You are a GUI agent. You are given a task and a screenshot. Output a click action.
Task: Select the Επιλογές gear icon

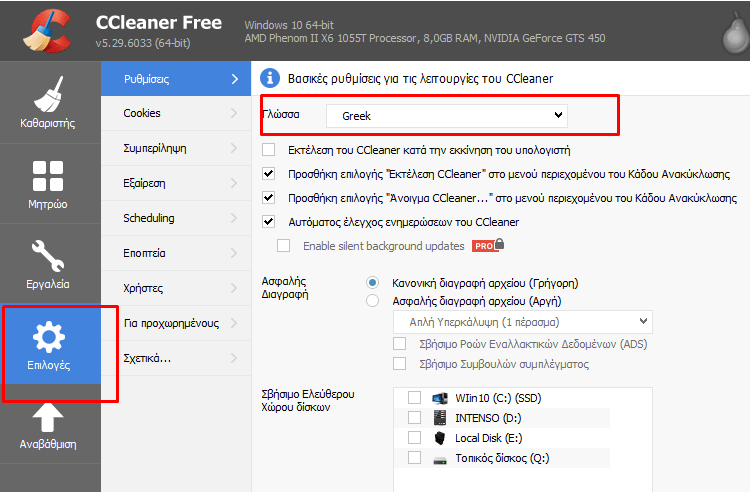tap(48, 337)
